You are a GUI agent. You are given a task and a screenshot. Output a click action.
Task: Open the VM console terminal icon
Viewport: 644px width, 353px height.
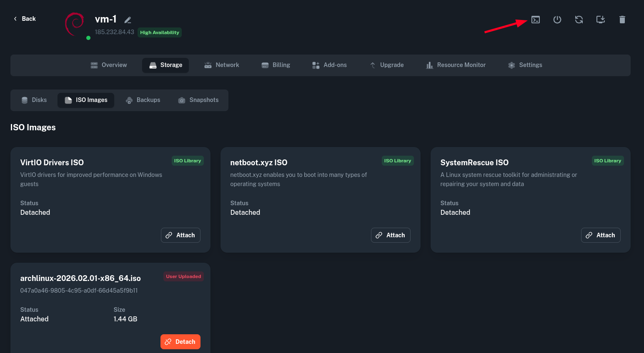(535, 20)
